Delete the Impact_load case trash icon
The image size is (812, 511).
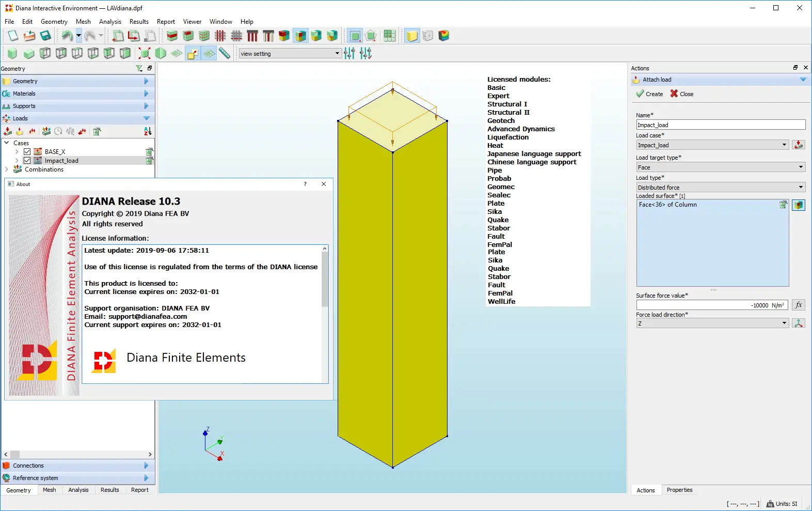149,161
